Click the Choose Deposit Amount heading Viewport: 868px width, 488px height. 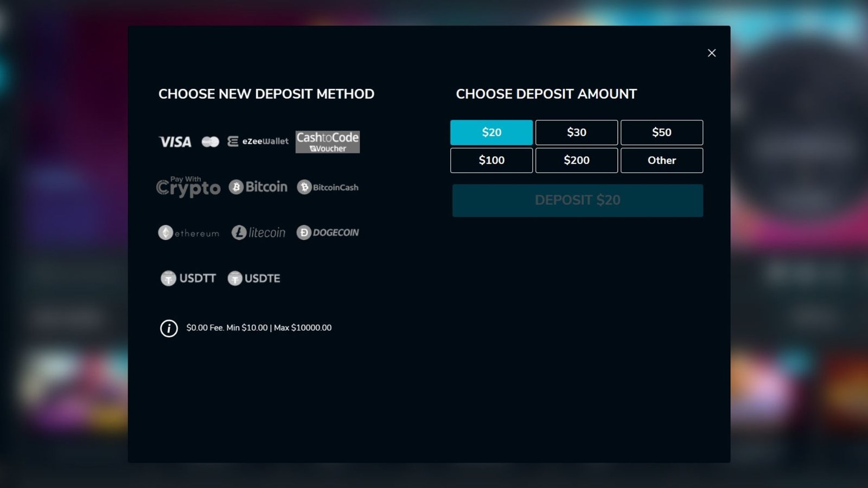pyautogui.click(x=546, y=94)
